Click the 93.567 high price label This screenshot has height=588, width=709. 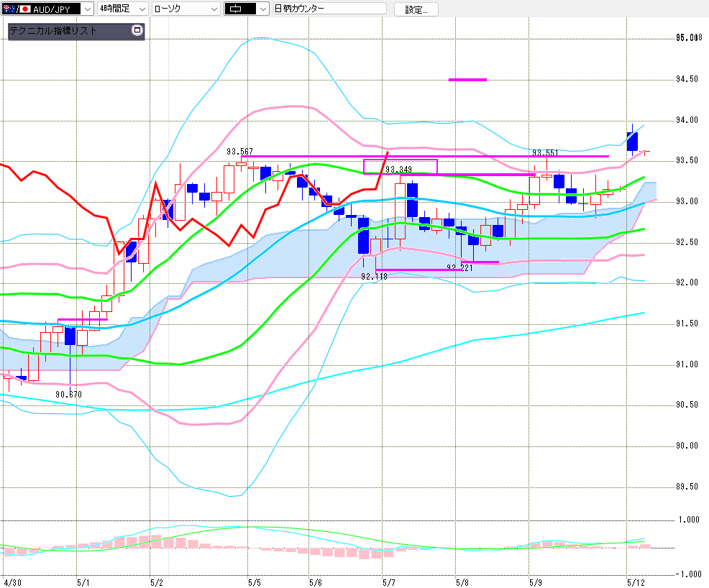tap(239, 152)
